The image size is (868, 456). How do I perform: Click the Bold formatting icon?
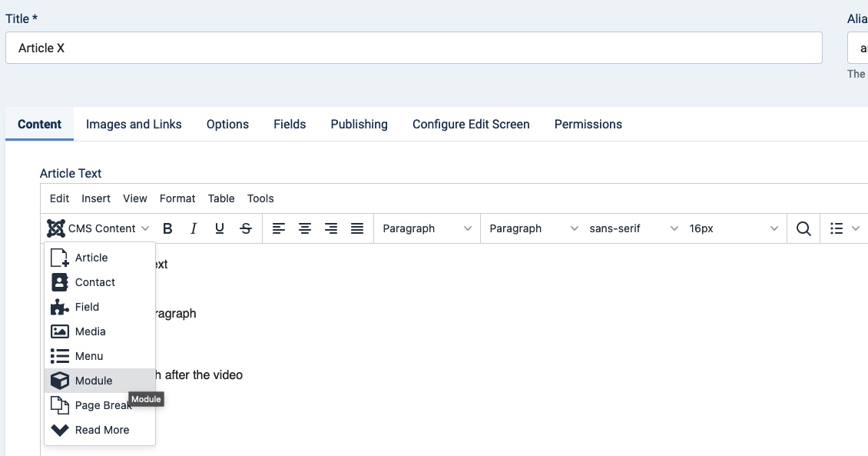pos(167,228)
